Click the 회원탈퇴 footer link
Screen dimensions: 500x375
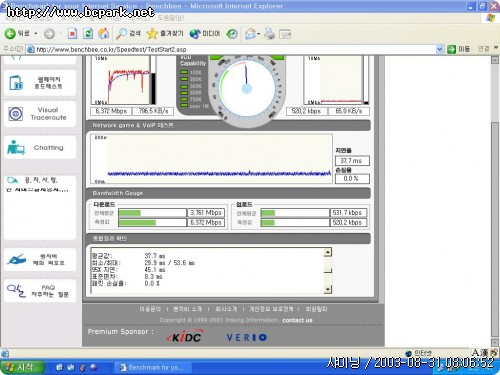pyautogui.click(x=316, y=309)
